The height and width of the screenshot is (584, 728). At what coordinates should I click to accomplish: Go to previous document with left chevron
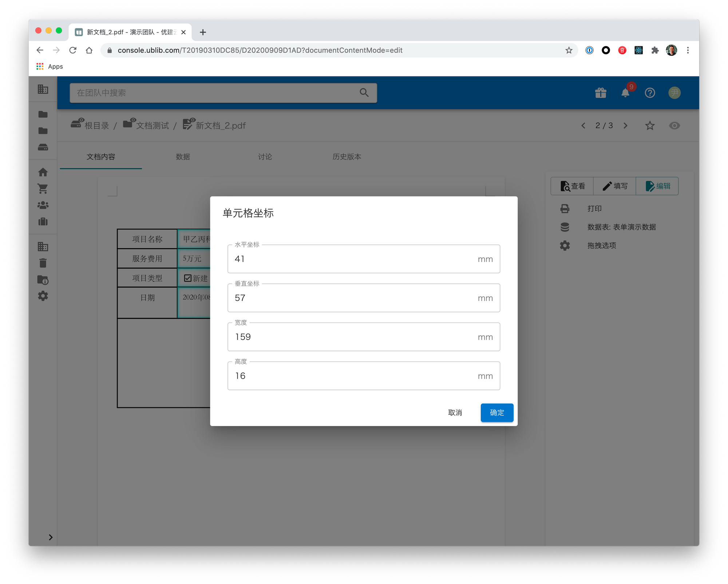click(x=583, y=126)
